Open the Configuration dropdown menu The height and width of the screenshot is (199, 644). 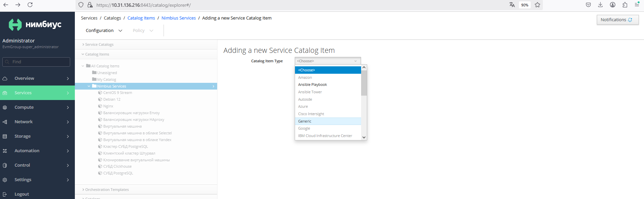104,30
